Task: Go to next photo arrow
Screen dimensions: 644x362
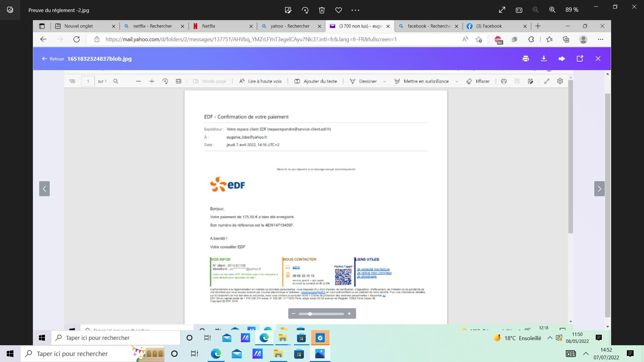Action: (x=599, y=189)
